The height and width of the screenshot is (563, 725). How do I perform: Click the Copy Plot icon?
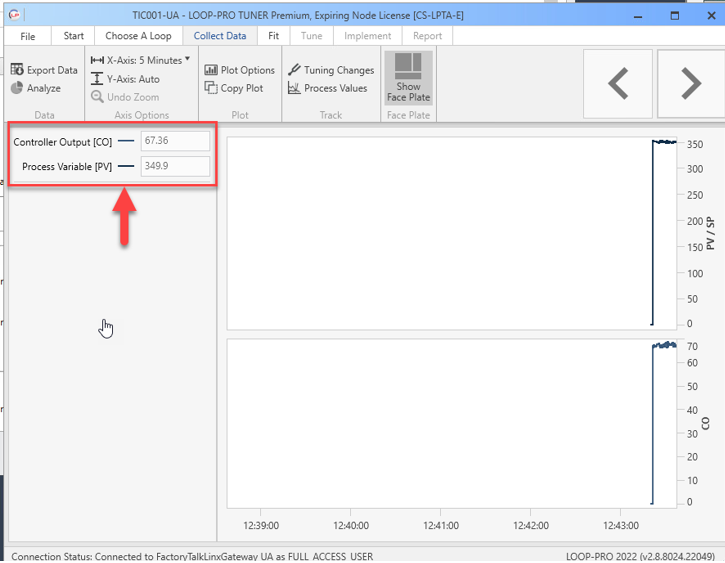coord(211,88)
